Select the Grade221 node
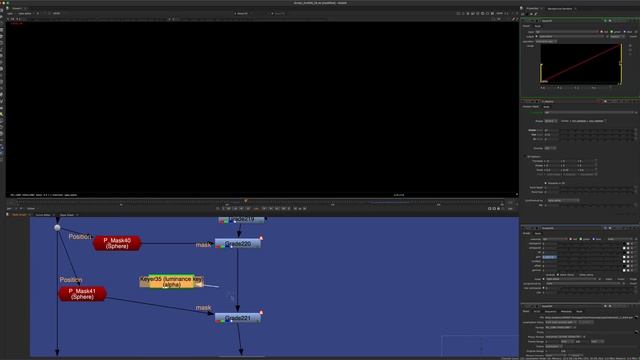Viewport: 640px width, 360px height. click(238, 318)
